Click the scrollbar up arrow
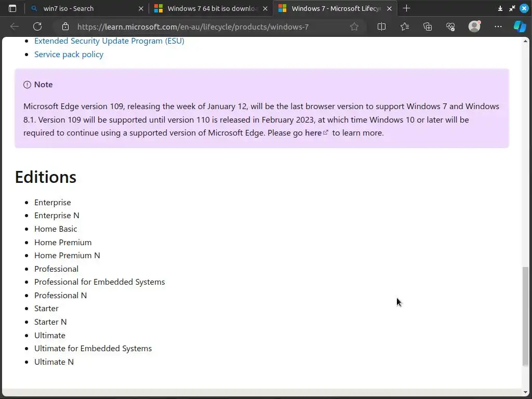The height and width of the screenshot is (399, 532). 526,41
